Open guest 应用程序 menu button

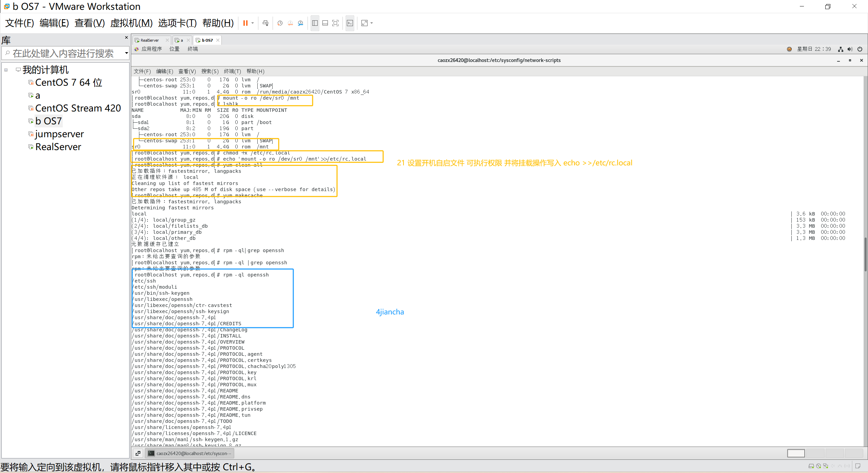(151, 49)
